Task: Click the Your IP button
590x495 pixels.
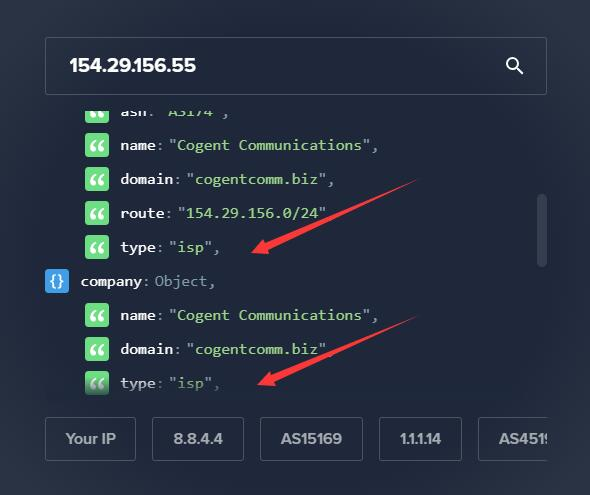Action: pyautogui.click(x=90, y=439)
